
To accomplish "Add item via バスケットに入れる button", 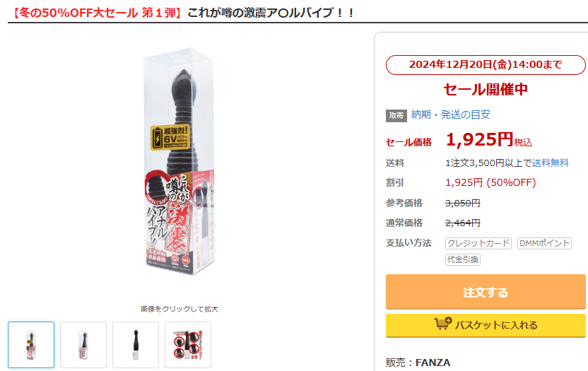I will tap(486, 325).
